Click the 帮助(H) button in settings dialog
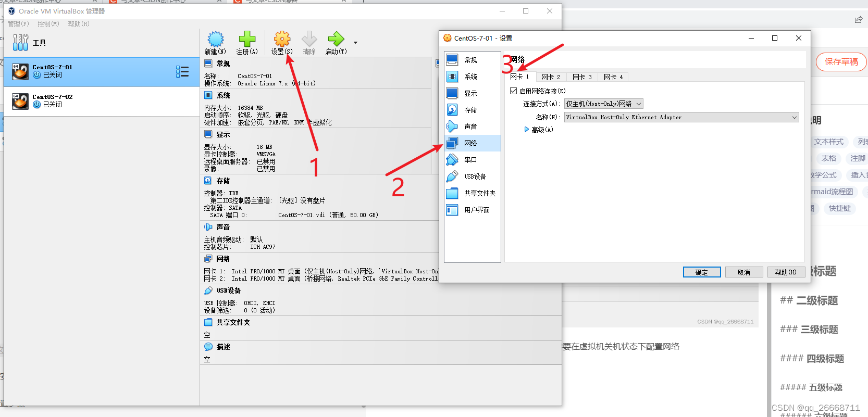This screenshot has height=417, width=868. click(x=786, y=272)
